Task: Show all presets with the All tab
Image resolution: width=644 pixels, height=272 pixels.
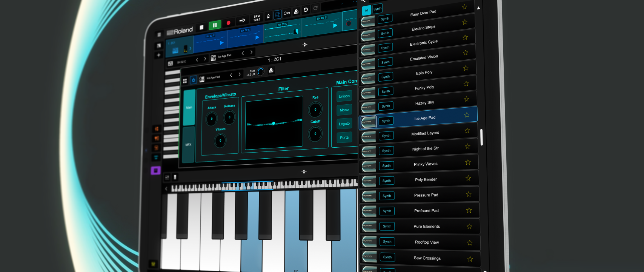Action: click(x=366, y=11)
